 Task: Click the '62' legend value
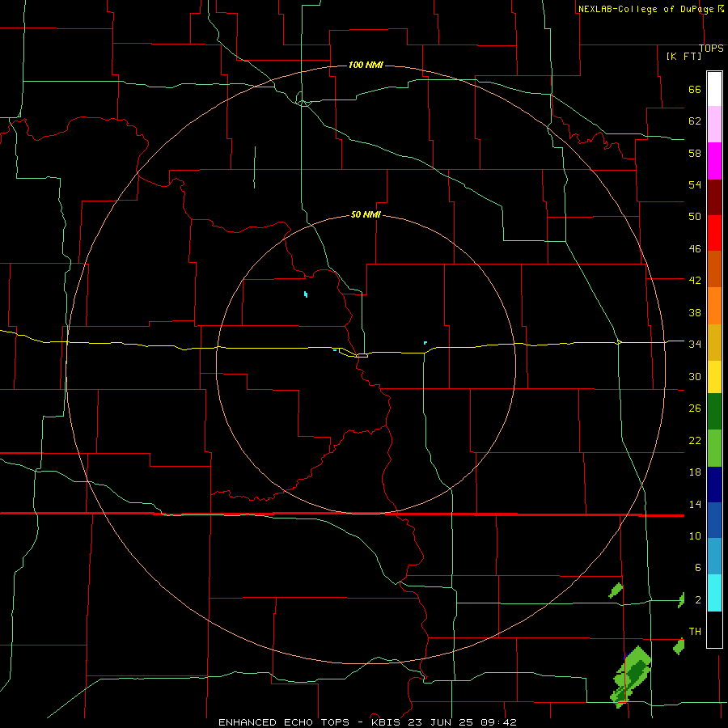[x=695, y=121]
